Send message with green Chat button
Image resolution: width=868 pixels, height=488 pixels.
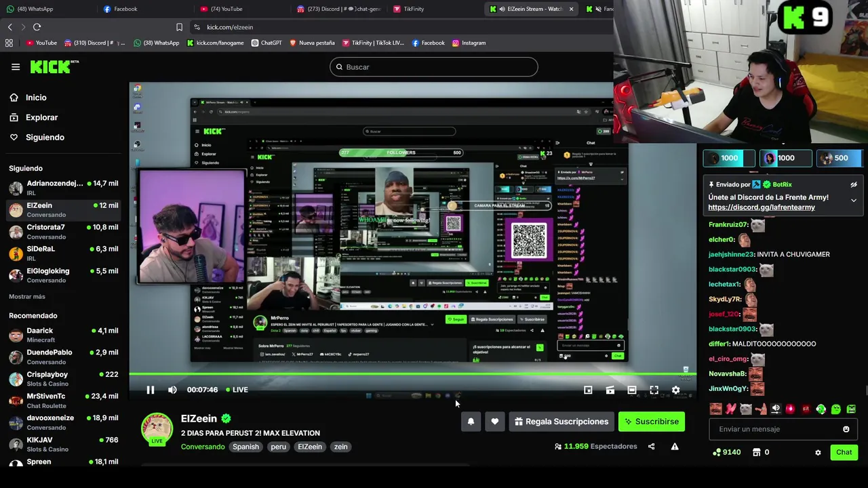point(844,452)
